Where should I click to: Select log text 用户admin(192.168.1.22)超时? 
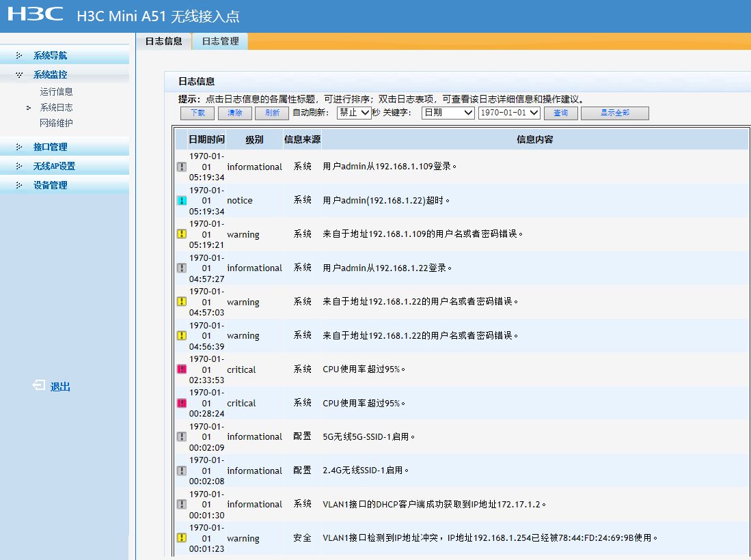[386, 201]
